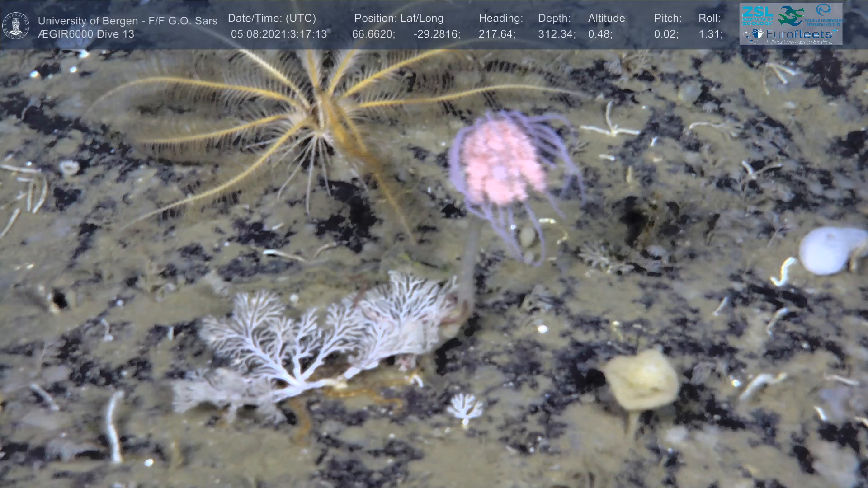Screen dimensions: 868x488
Task: Click the 'University of Bergen - F/F G.O. Sars' text
Action: coord(127,21)
